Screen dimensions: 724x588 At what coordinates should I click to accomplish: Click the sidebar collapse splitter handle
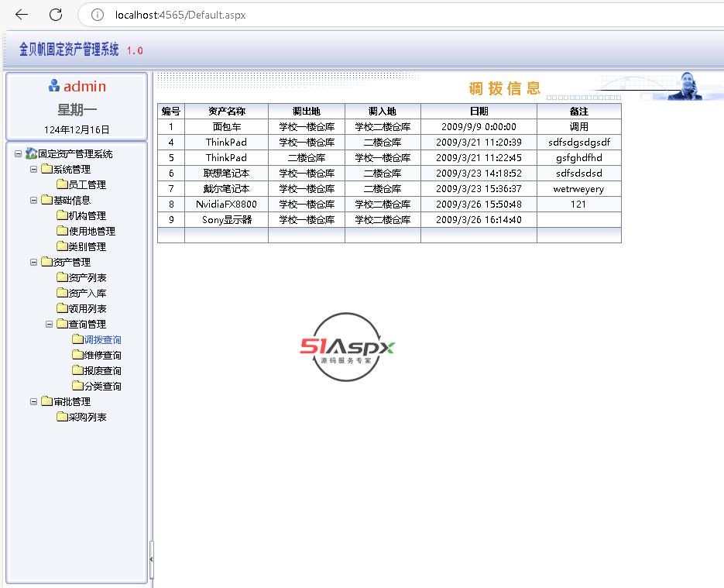pos(151,558)
